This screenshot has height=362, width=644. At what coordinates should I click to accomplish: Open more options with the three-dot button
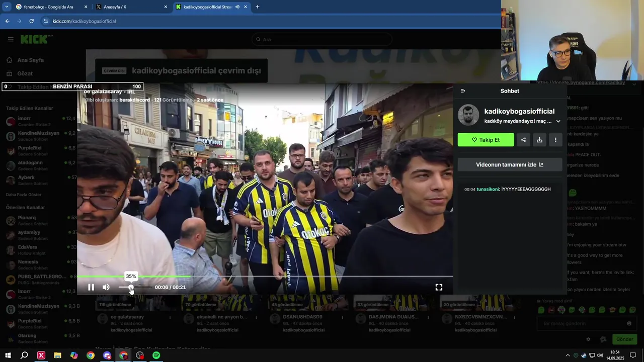click(x=555, y=140)
